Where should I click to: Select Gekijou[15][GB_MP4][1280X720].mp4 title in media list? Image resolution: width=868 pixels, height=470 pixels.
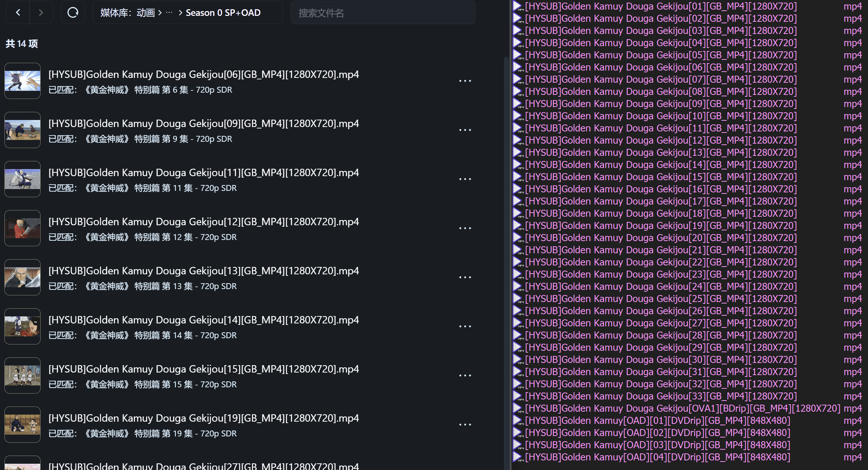tap(204, 369)
